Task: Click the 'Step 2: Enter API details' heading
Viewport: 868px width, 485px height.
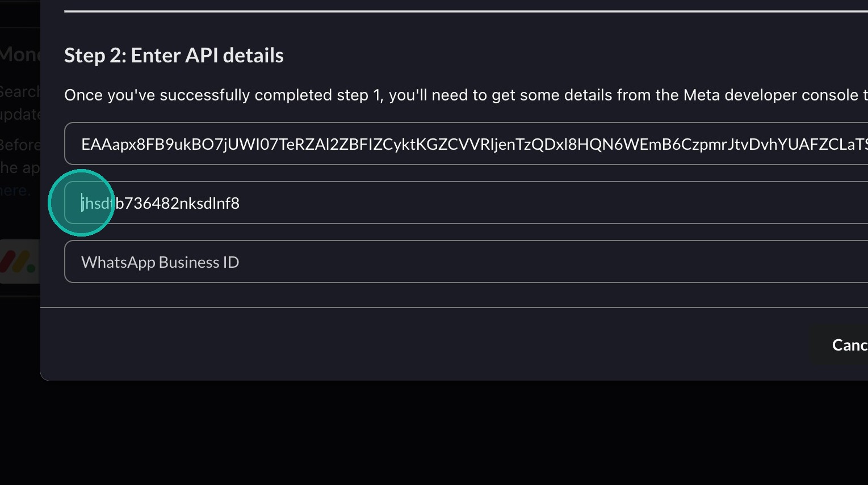Action: (x=174, y=56)
